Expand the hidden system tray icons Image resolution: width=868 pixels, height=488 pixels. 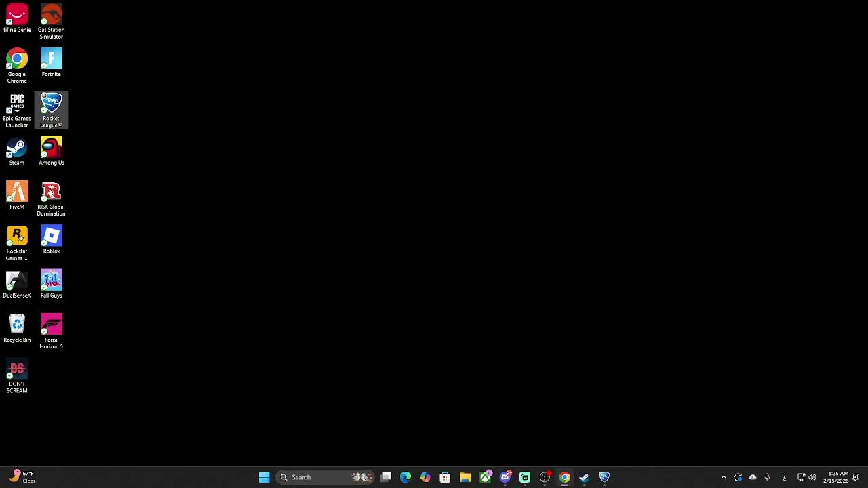pos(724,477)
